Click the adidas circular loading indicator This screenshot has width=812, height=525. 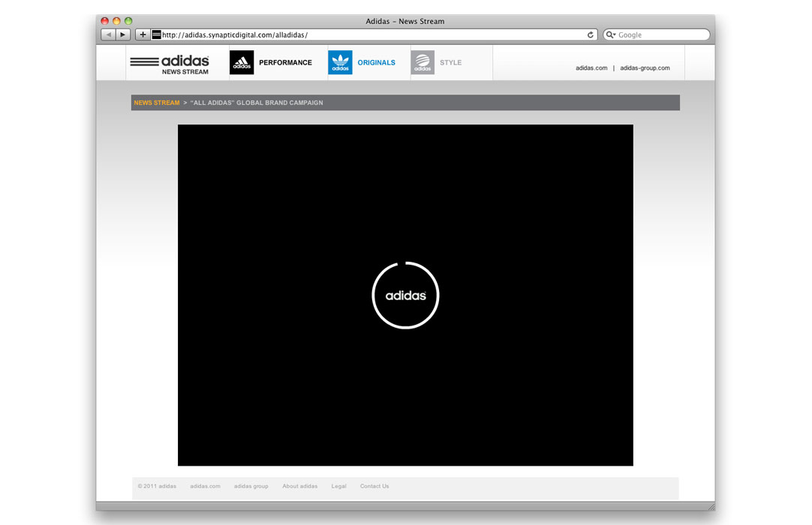[x=405, y=295]
